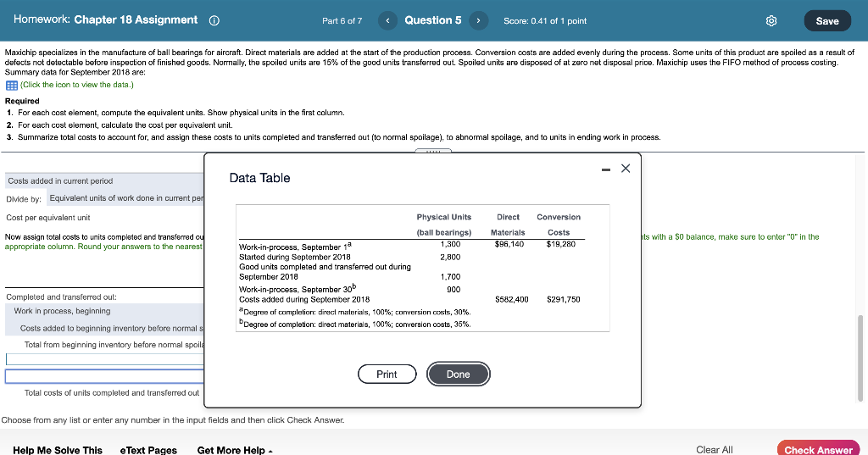Click the $291,750 conversion costs added value
Screen dimensions: 868x455
563,299
